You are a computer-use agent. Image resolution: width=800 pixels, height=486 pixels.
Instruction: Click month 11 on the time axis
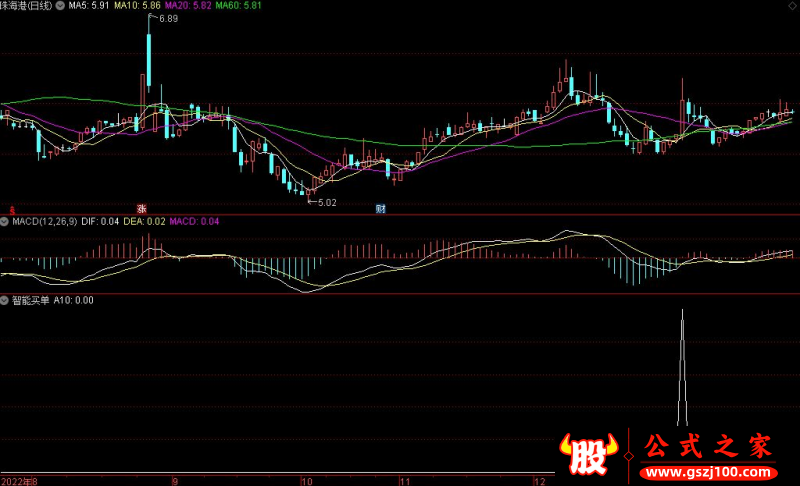pos(404,480)
